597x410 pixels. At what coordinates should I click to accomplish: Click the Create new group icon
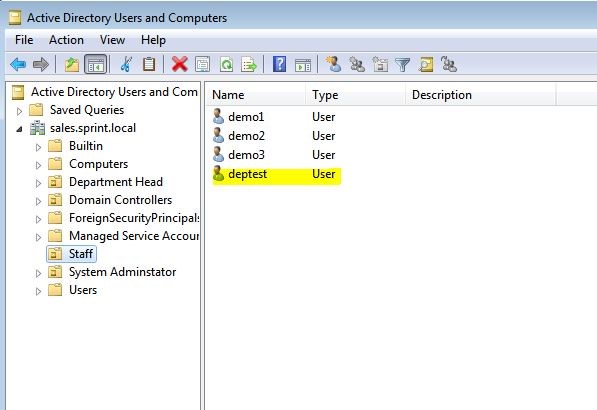357,64
